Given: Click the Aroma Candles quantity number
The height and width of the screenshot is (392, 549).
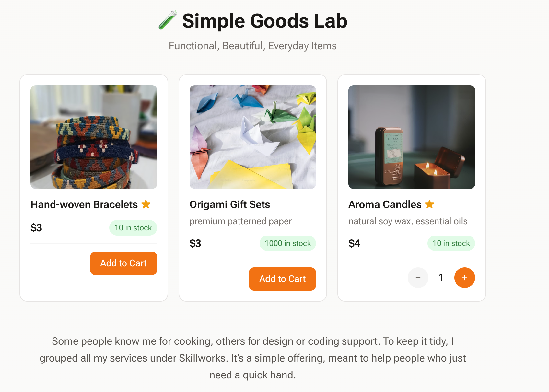Looking at the screenshot, I should point(441,278).
